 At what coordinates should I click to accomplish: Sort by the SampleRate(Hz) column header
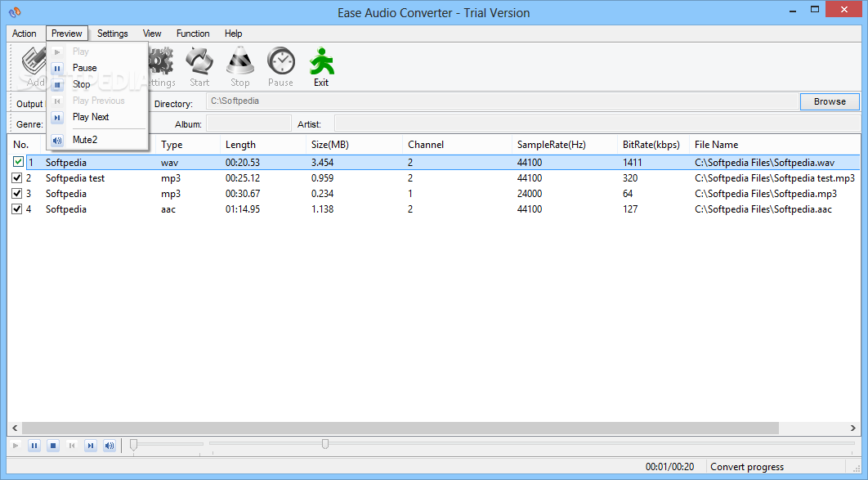tap(564, 145)
